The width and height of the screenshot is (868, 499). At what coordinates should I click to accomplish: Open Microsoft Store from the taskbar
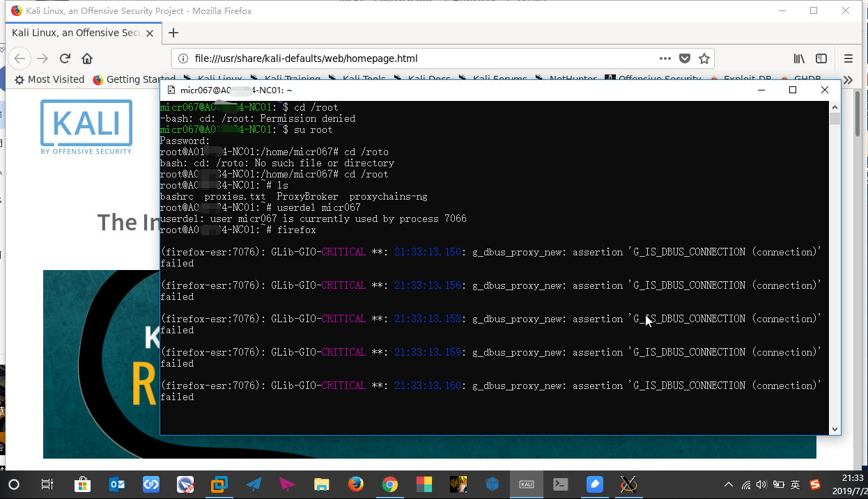click(x=83, y=484)
